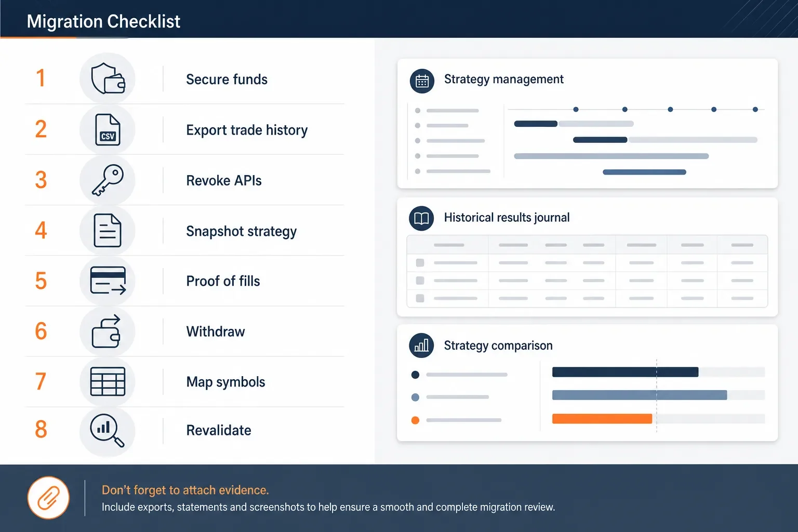This screenshot has height=532, width=798.
Task: Click the 'Include exports, statements and screenshots' sentence
Action: [328, 507]
